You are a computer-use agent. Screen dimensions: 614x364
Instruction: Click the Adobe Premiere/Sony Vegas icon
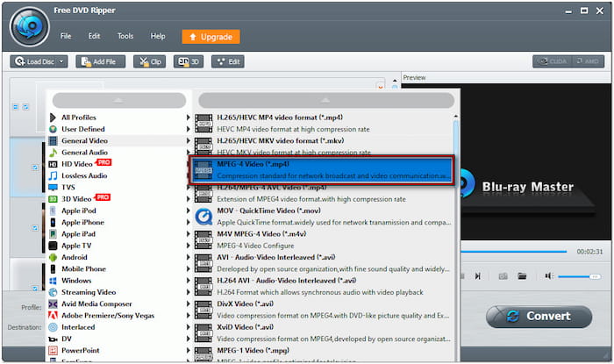click(53, 316)
